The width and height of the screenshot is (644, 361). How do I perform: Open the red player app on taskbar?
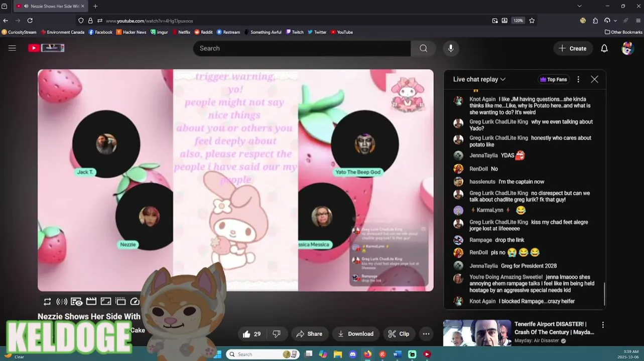(x=427, y=354)
